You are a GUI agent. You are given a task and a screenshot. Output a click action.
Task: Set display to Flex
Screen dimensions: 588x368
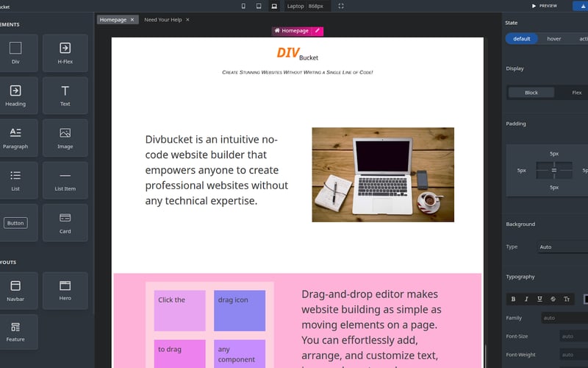coord(576,93)
